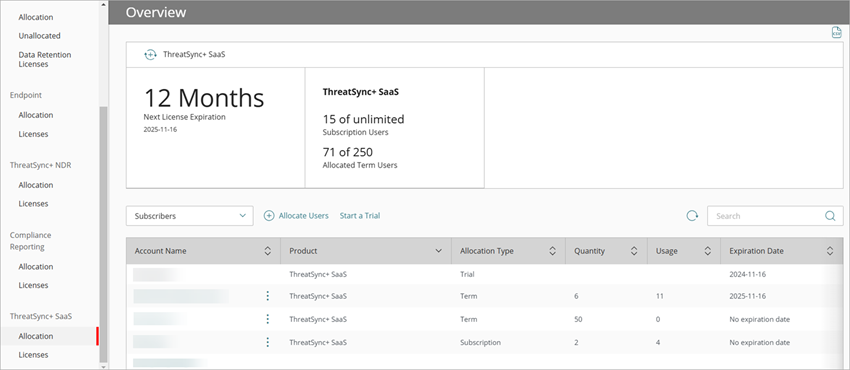Click '71 of 250' allocated term users
This screenshot has width=850, height=370.
[x=347, y=152]
